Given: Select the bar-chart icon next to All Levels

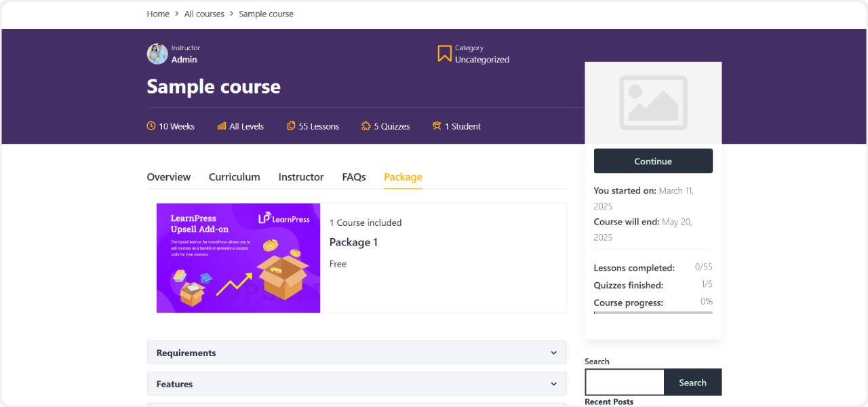Looking at the screenshot, I should 221,125.
